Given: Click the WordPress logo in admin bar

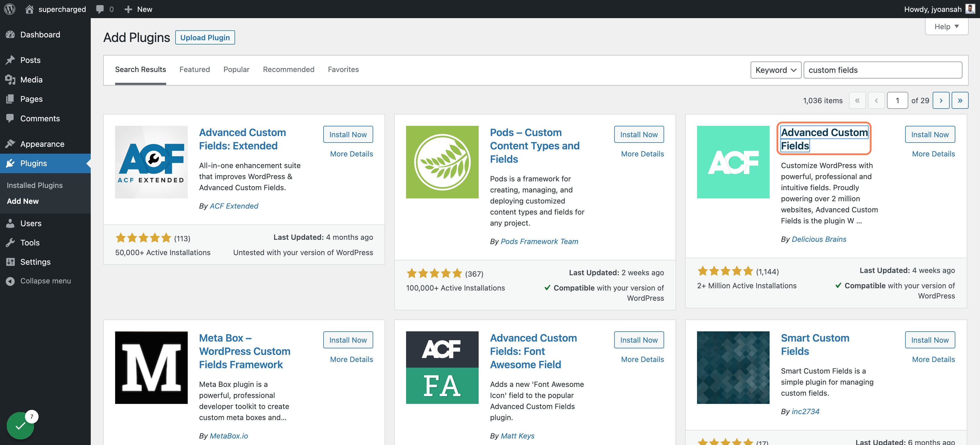Looking at the screenshot, I should click(x=10, y=9).
